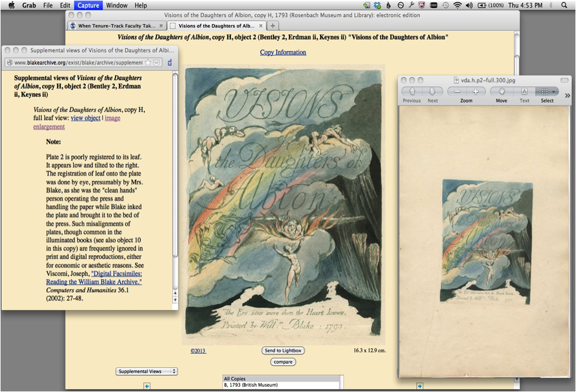Screen dimensions: 576x392
Task: Select the Move hand tool in Preview
Action: point(502,91)
